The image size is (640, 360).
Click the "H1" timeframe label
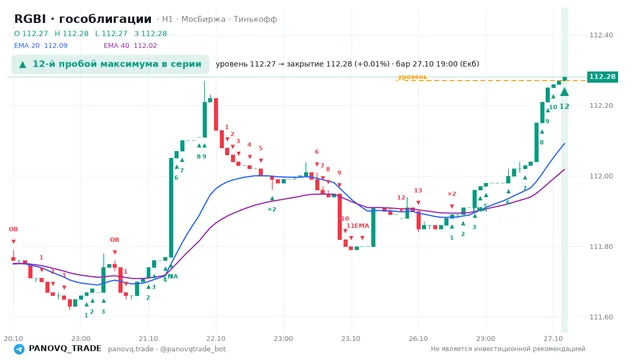pyautogui.click(x=167, y=19)
